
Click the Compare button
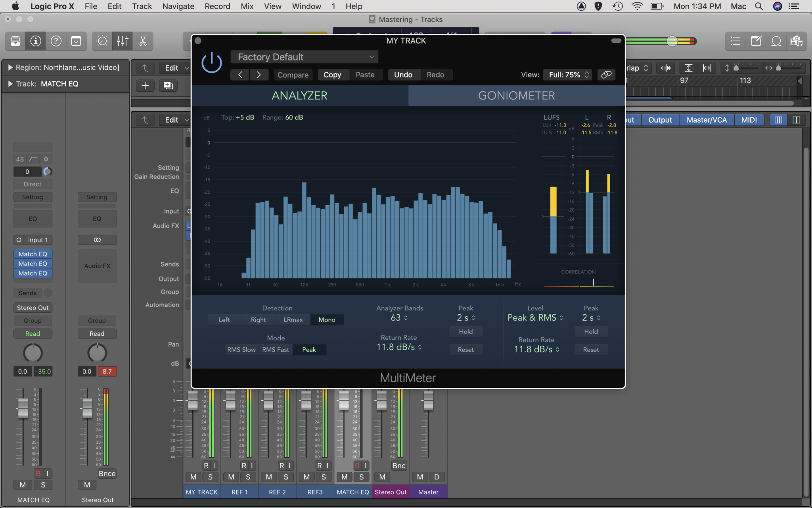point(292,75)
